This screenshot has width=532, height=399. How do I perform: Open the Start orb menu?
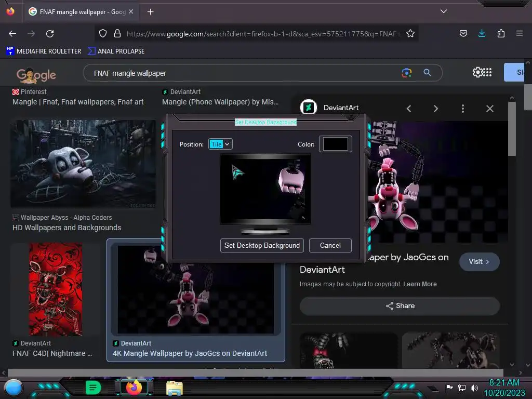(x=13, y=388)
